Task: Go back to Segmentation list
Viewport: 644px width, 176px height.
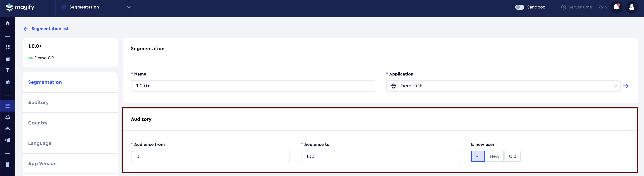Action: 46,29
